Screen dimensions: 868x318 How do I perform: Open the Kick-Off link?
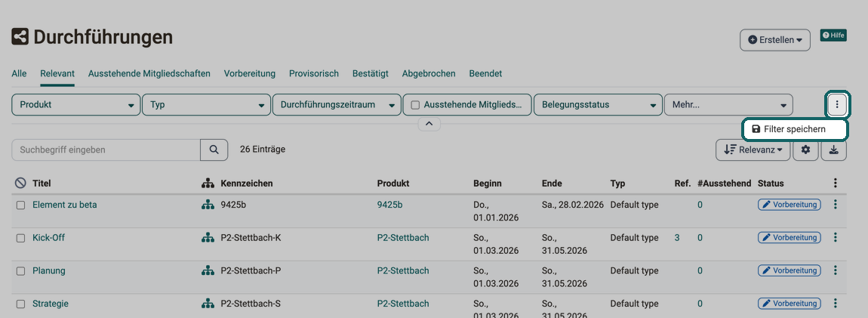(49, 238)
